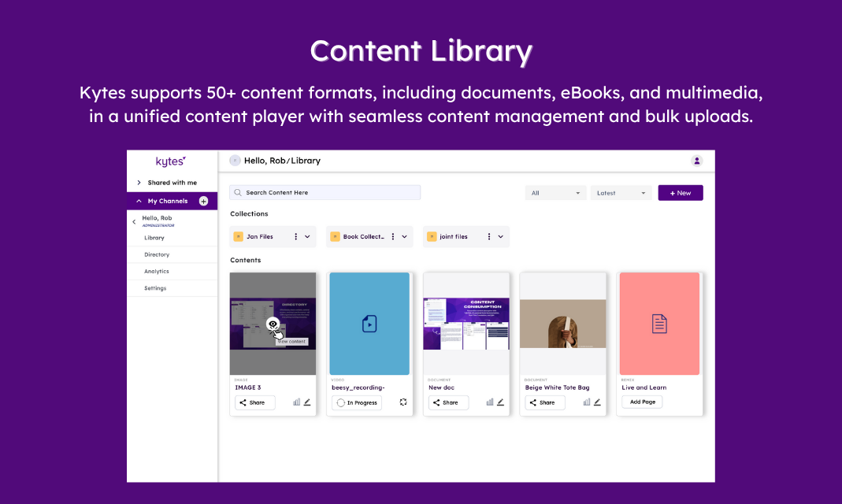Refresh the beesy_recording processing status
Viewport: 842px width, 504px height.
tap(403, 402)
